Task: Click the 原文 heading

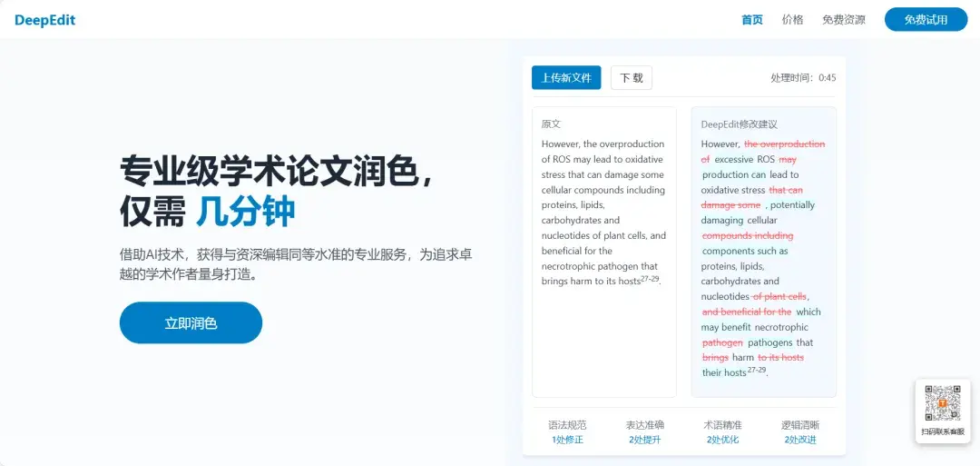Action: pyautogui.click(x=552, y=124)
